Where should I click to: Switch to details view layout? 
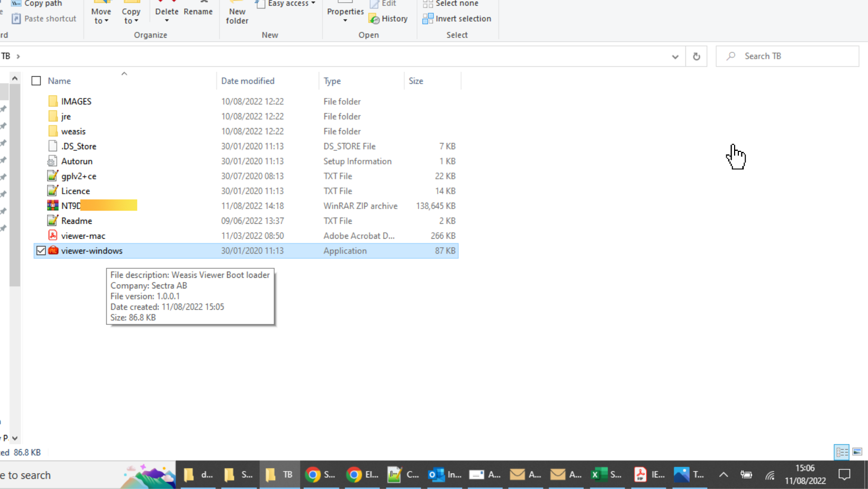click(x=842, y=452)
